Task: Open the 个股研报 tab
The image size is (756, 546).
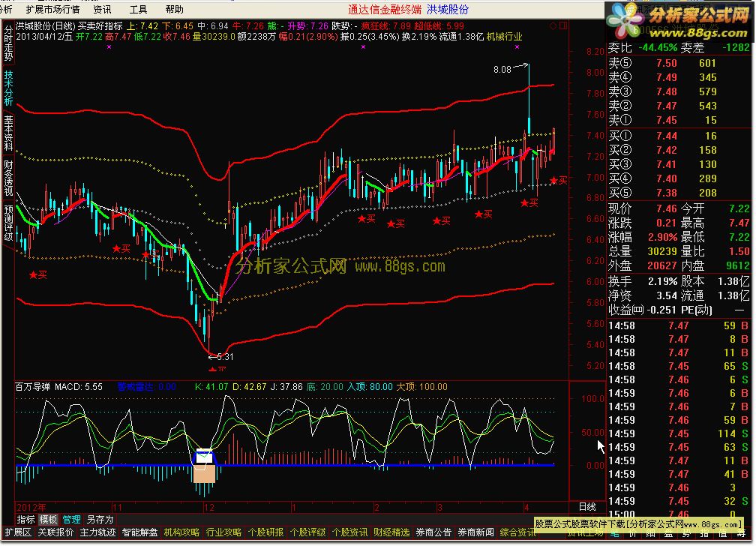Action: (x=265, y=532)
